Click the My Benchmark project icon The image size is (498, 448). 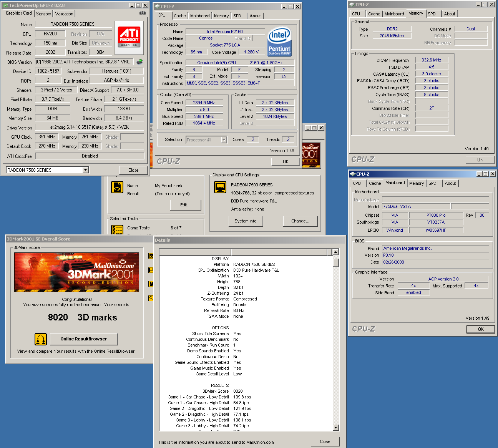(117, 187)
